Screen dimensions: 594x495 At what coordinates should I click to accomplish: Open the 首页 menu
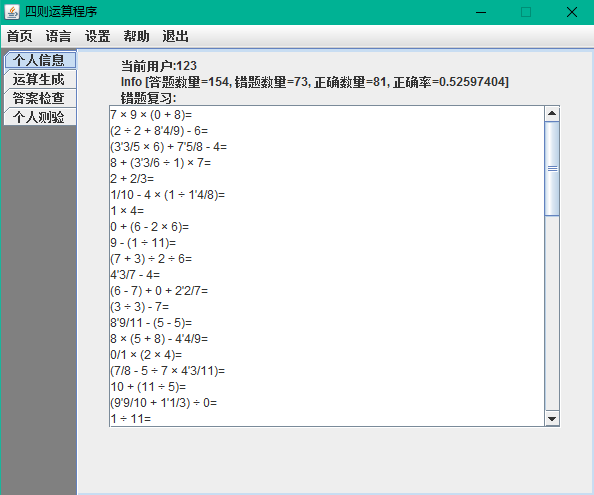click(x=19, y=36)
